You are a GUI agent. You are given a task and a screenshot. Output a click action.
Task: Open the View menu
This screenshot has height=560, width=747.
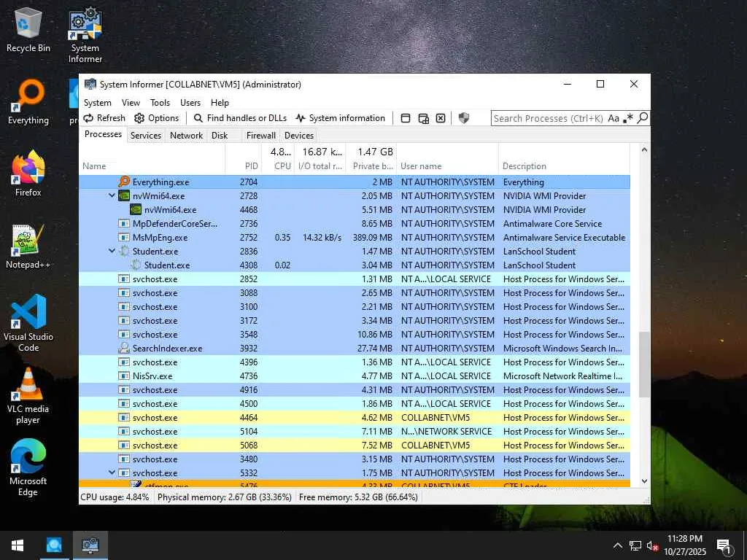click(131, 103)
